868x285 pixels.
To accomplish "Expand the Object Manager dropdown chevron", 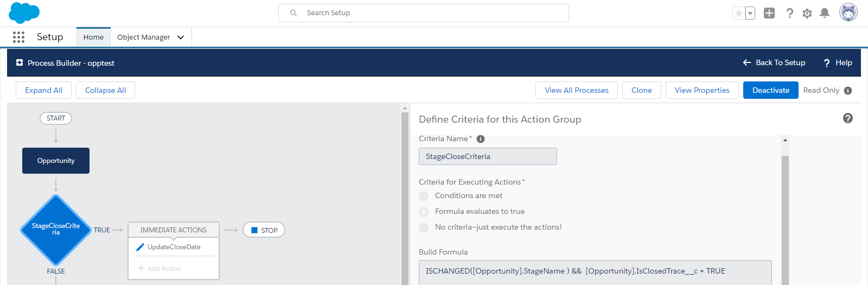I will tap(181, 37).
